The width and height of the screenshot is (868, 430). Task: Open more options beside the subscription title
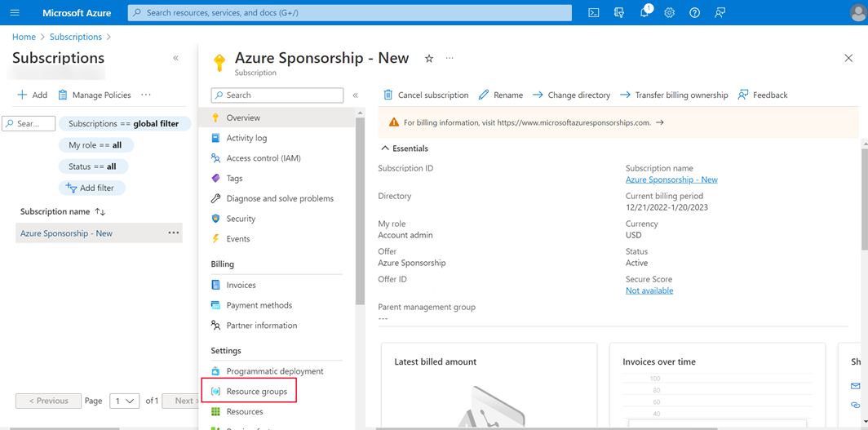click(449, 58)
